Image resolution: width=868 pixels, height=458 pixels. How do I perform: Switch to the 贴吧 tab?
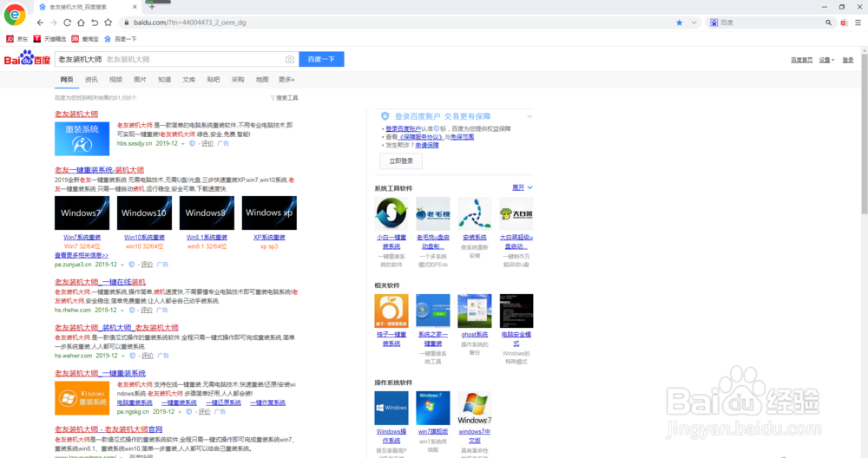coord(214,80)
